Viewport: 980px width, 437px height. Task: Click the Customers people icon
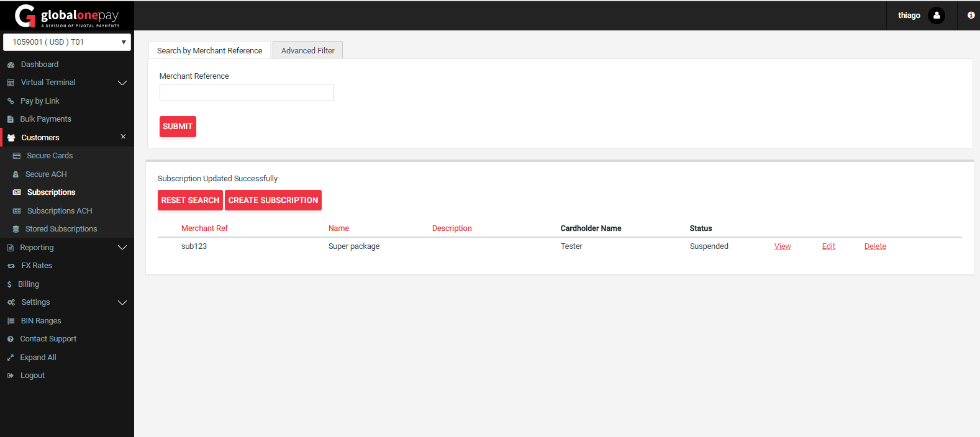11,138
